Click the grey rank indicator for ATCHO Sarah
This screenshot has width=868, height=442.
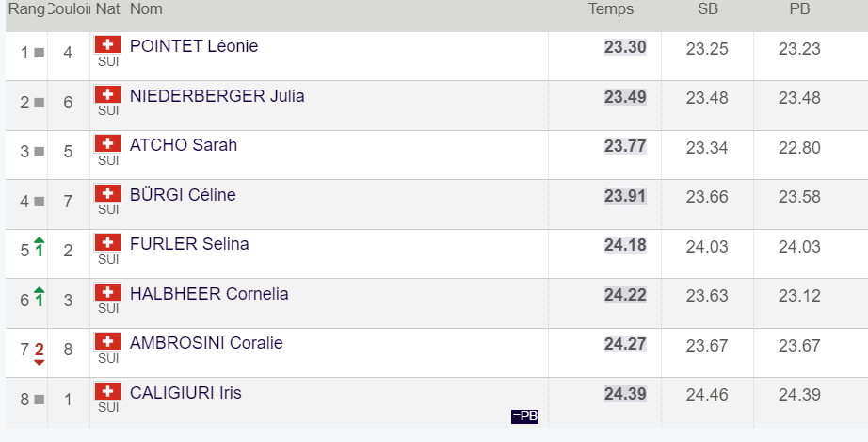pyautogui.click(x=39, y=152)
